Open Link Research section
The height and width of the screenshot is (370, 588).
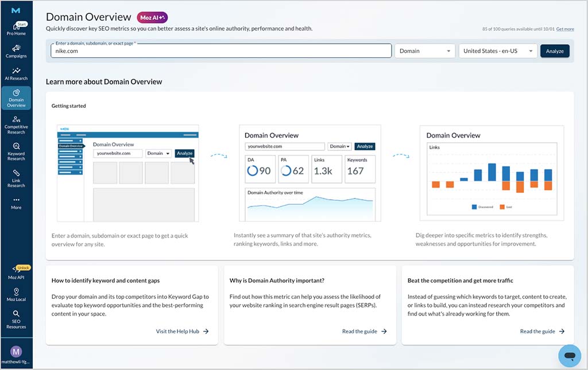tap(16, 178)
